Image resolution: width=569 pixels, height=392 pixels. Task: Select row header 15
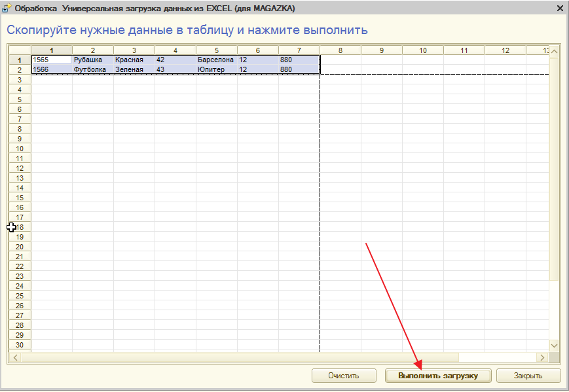[x=20, y=197]
